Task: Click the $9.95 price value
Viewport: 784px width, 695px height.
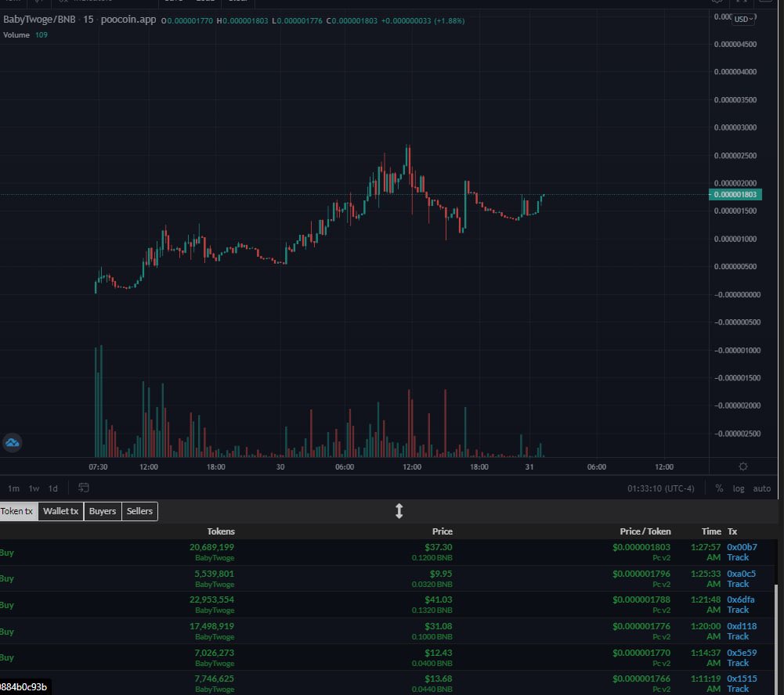Action: [x=440, y=574]
